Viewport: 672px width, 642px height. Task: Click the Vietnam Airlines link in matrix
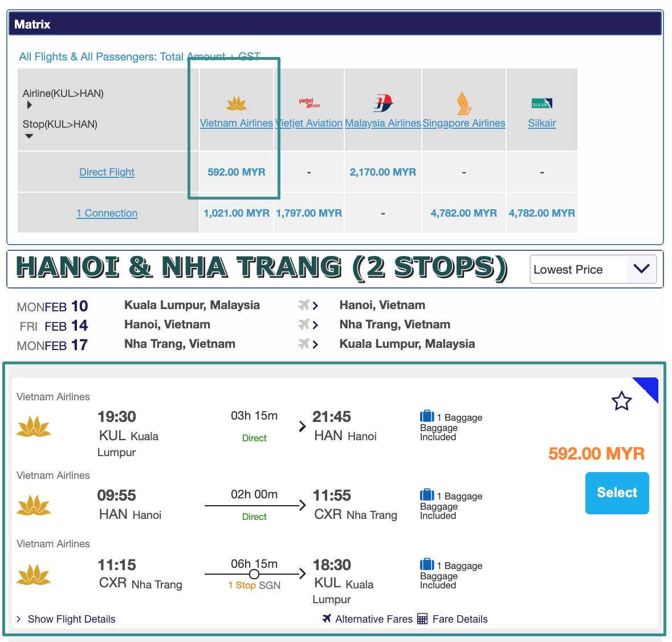[x=236, y=123]
